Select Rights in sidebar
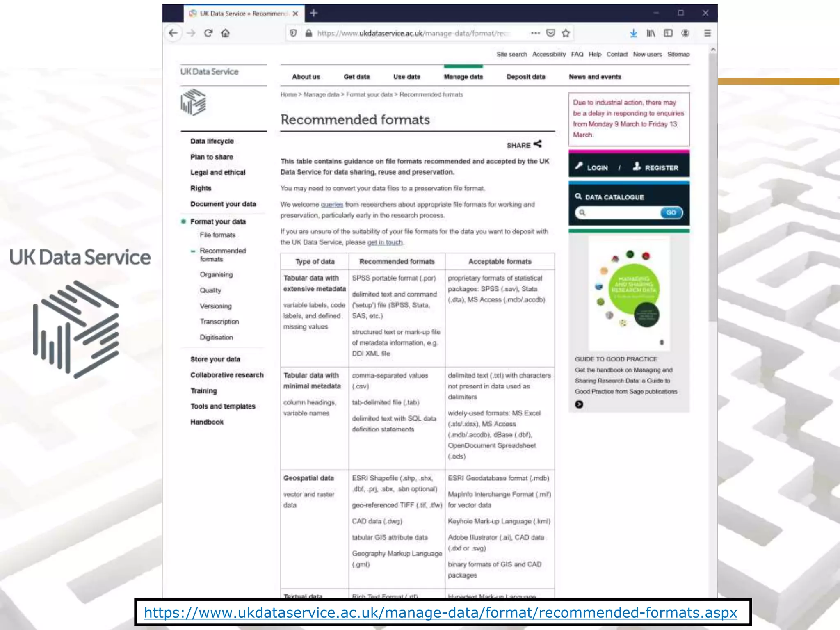Image resolution: width=840 pixels, height=630 pixels. (x=201, y=188)
